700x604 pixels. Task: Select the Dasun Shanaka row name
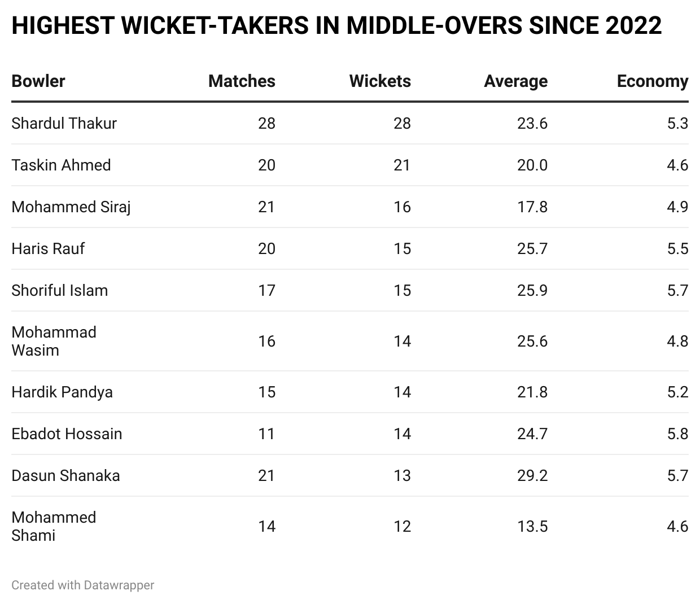65,475
